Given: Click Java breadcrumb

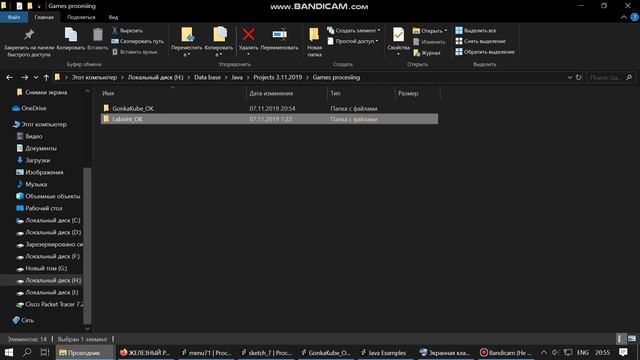Looking at the screenshot, I should point(237,77).
